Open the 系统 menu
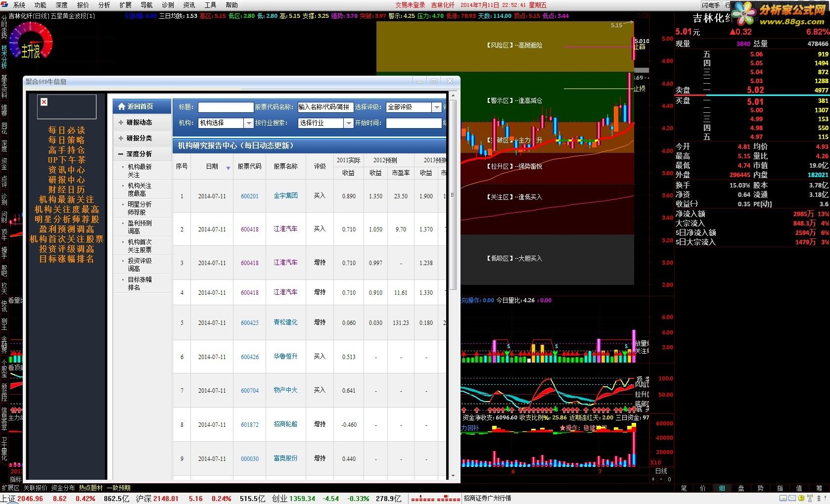Screen dimensions: 830x504 coord(19,5)
